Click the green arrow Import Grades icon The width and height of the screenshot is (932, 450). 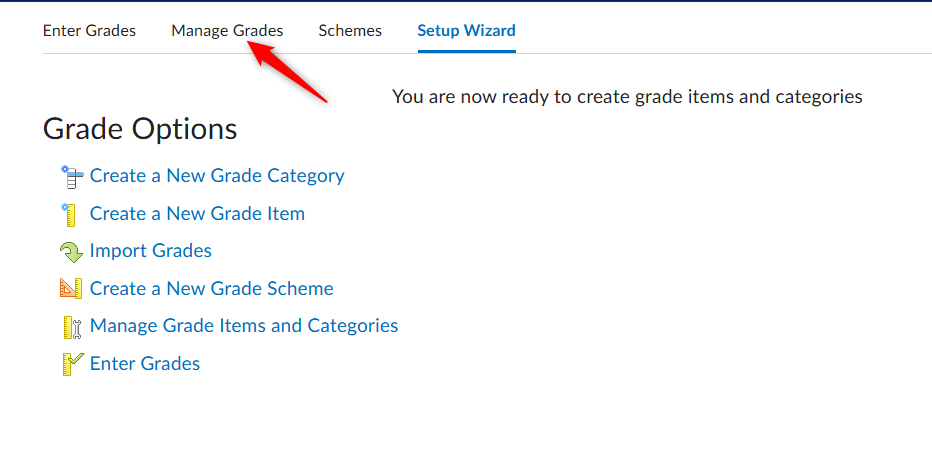point(71,252)
